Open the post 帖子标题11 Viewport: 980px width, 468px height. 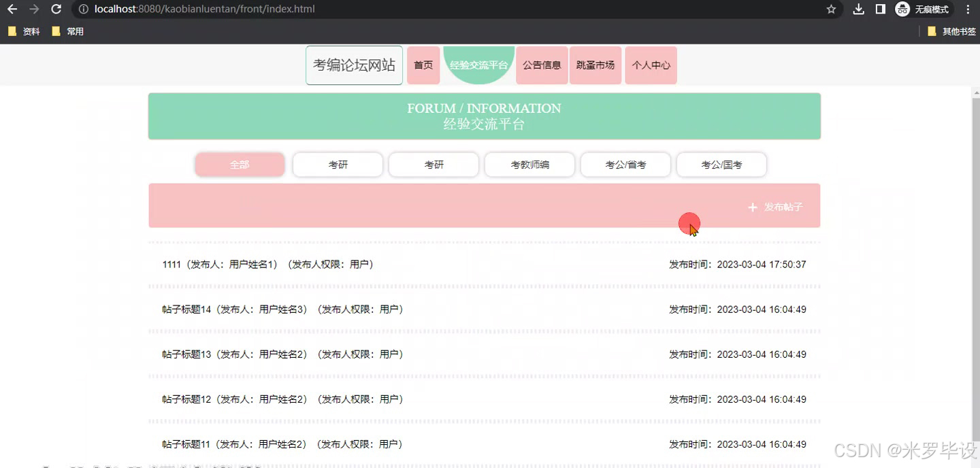485,444
